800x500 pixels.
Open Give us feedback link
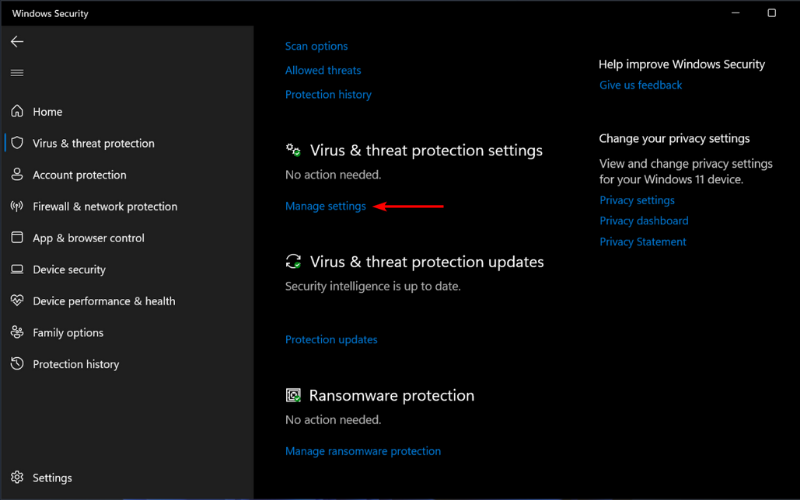[640, 85]
